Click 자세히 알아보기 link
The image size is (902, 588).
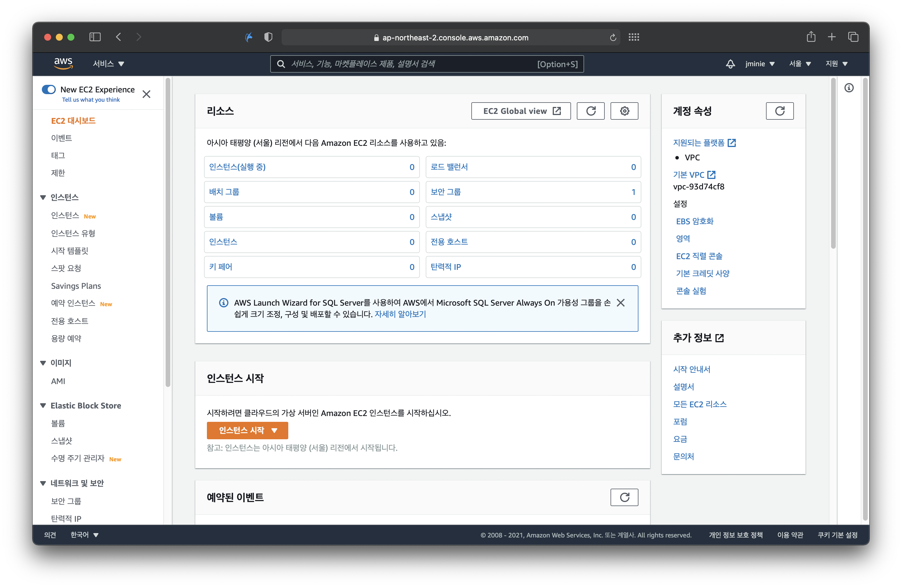pyautogui.click(x=400, y=314)
